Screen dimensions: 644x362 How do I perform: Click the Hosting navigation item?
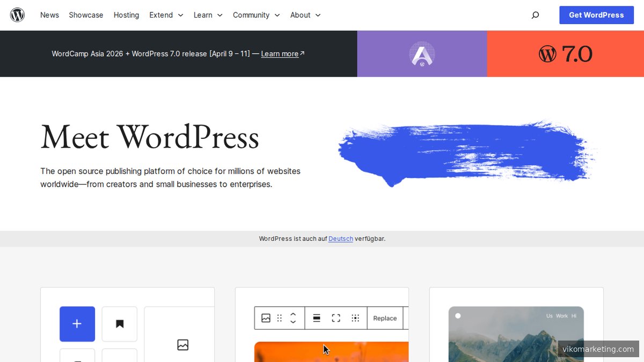[x=126, y=15]
